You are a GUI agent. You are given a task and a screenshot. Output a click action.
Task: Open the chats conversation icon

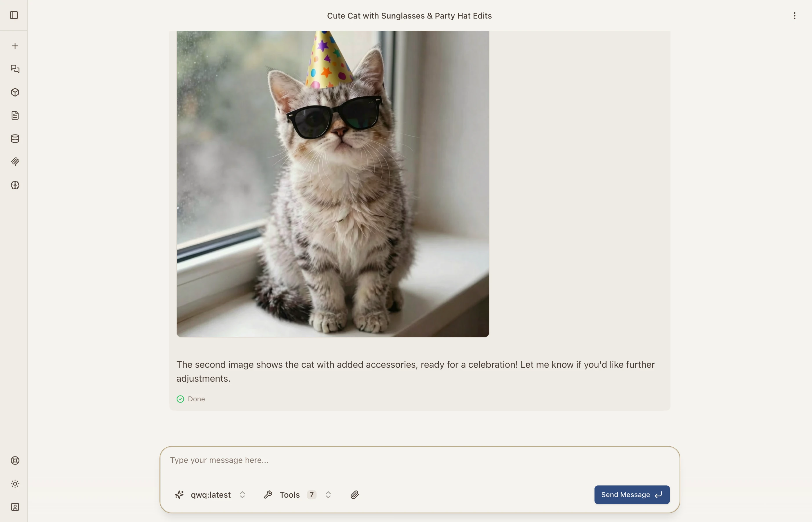15,69
